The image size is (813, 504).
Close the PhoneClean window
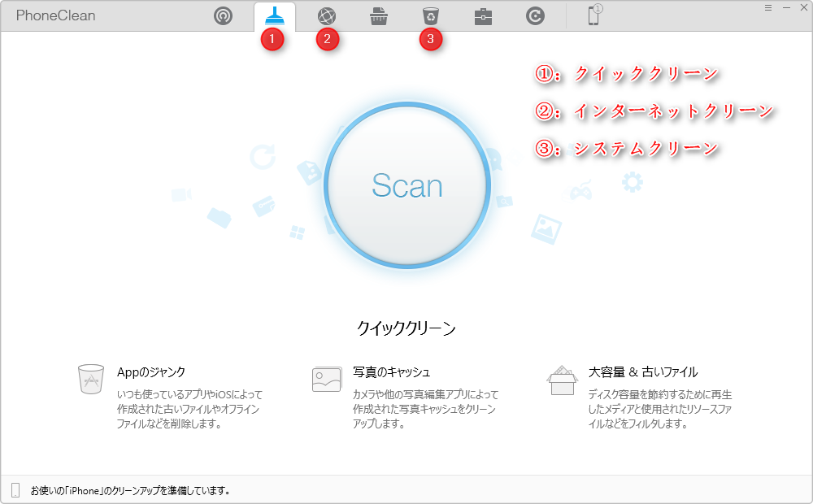(x=804, y=7)
